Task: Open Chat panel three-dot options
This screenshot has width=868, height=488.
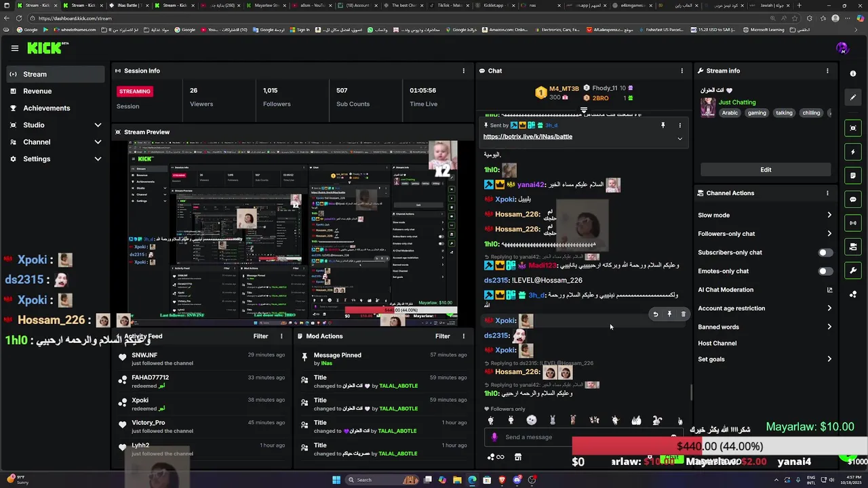Action: 682,70
